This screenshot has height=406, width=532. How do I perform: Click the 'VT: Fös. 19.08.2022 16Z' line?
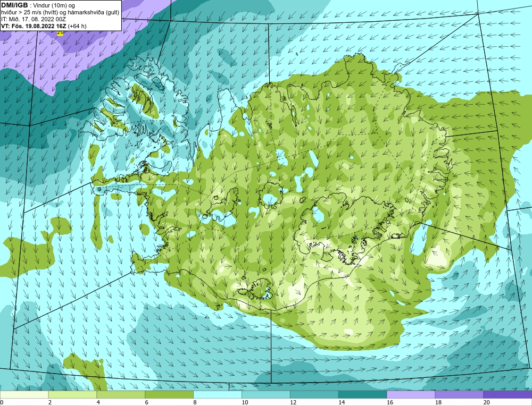34,26
